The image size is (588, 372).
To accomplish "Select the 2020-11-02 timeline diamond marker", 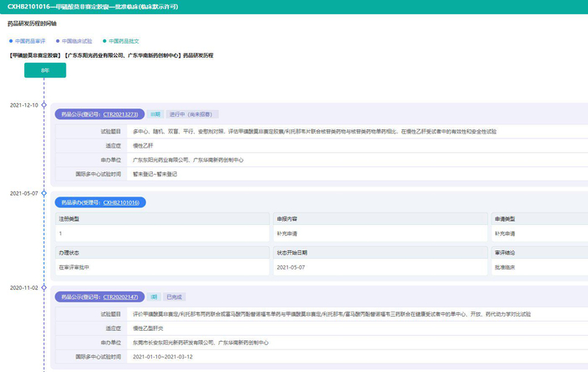I will point(44,288).
